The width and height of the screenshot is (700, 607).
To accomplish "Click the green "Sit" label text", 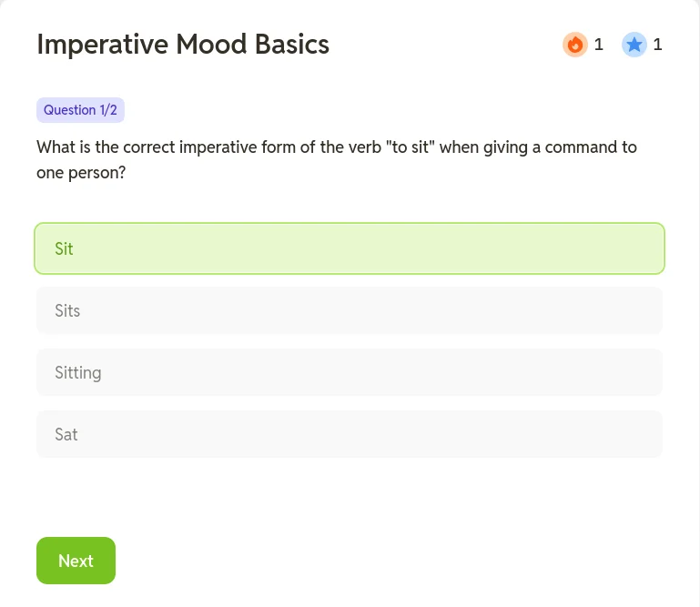I will pyautogui.click(x=64, y=249).
